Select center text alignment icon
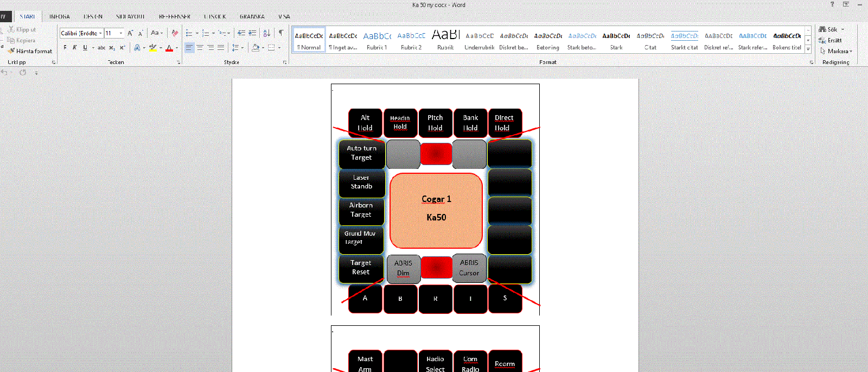Viewport: 868px width, 372px height. click(200, 48)
